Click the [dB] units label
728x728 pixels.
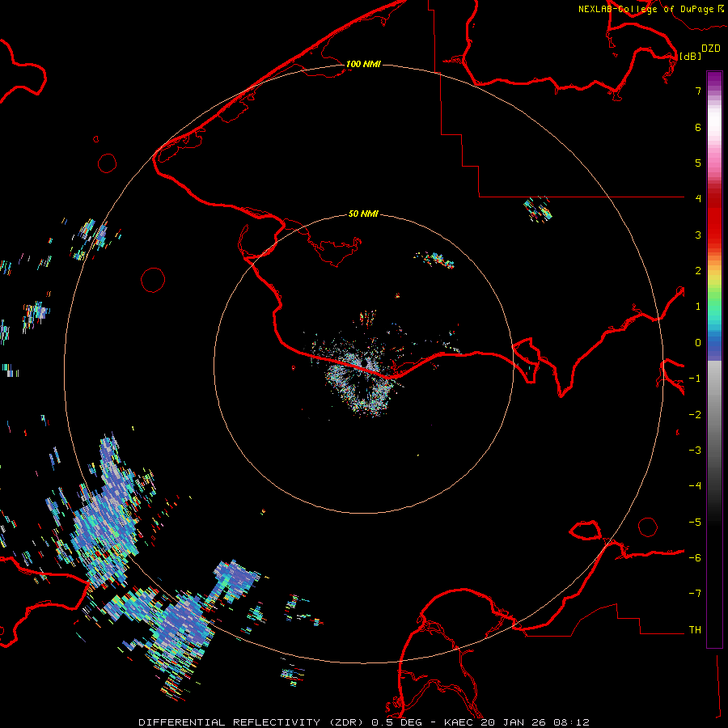(x=690, y=56)
